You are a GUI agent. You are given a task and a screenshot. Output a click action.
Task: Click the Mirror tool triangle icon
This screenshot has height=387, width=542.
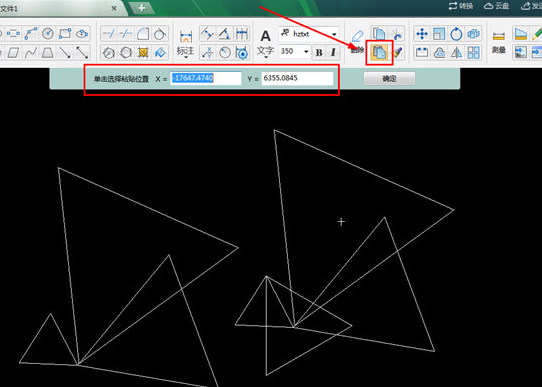pyautogui.click(x=456, y=53)
